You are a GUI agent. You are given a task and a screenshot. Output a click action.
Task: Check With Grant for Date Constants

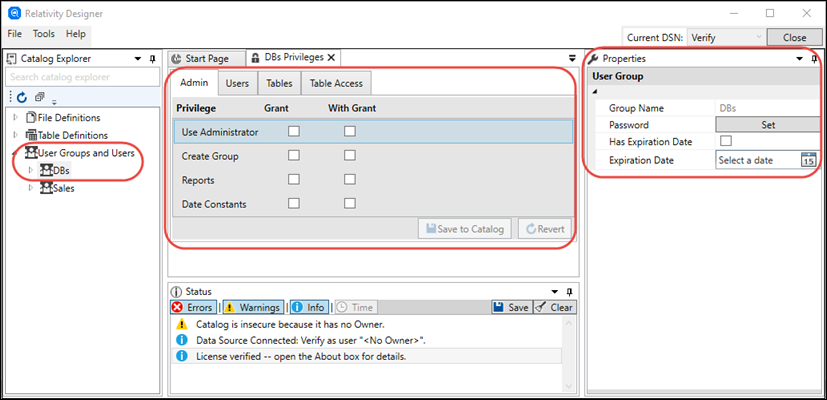tap(350, 203)
